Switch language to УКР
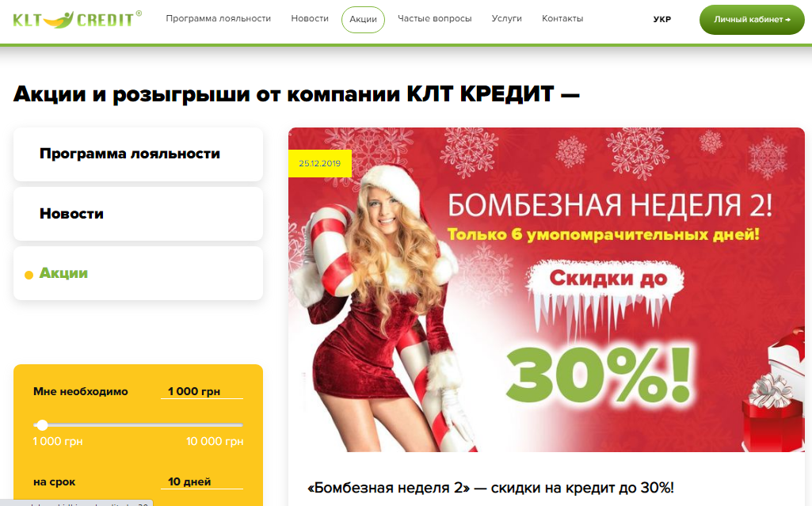The height and width of the screenshot is (506, 812). [x=661, y=20]
